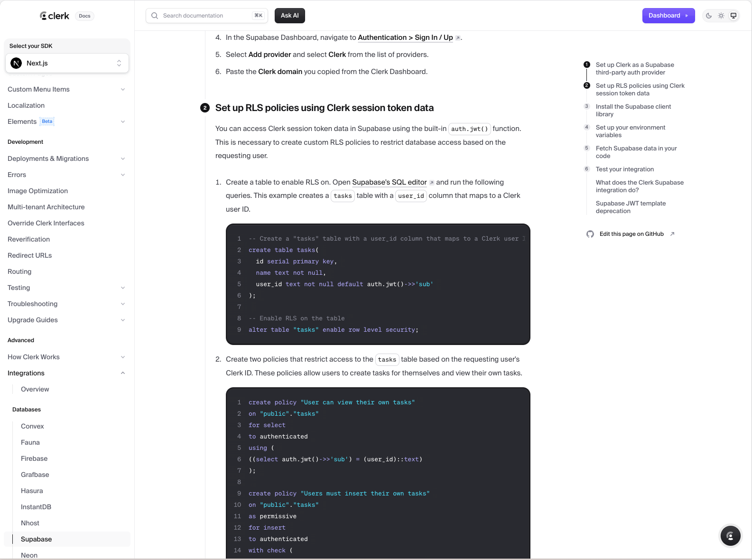Jump to What does the integration do

click(640, 186)
